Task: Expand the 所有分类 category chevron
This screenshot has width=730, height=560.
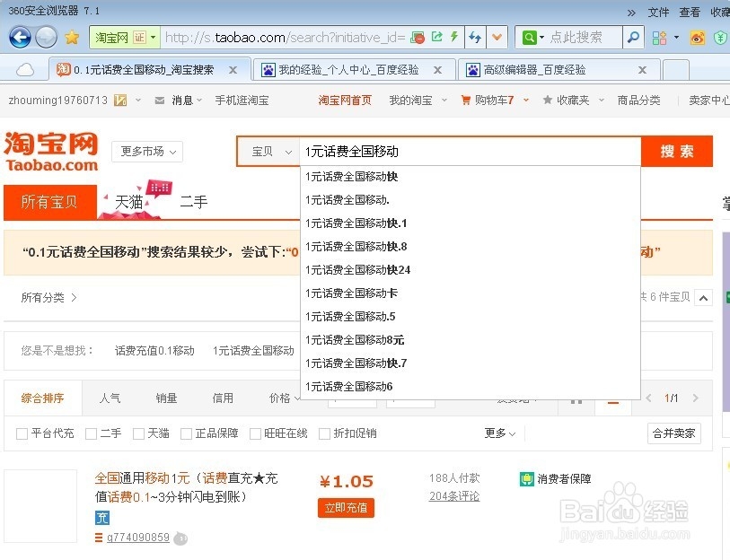Action: click(x=74, y=297)
